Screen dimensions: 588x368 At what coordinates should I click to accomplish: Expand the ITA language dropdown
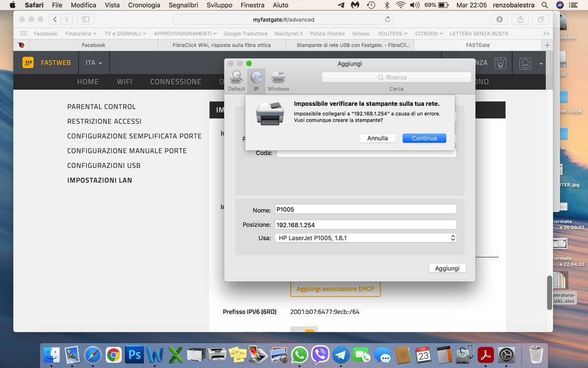(94, 63)
